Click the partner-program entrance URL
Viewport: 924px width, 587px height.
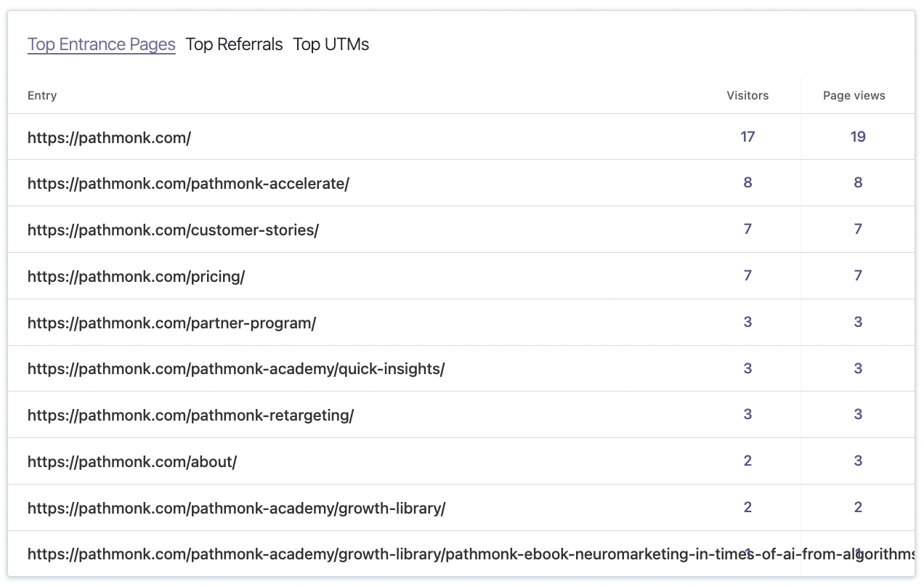point(171,323)
